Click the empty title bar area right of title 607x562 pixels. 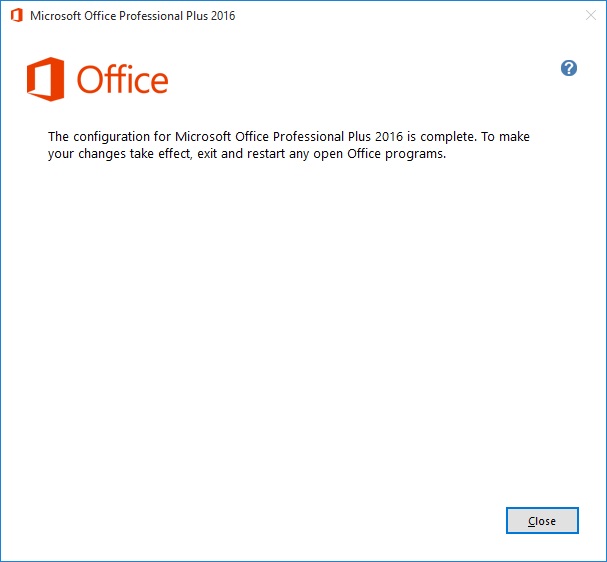click(400, 16)
